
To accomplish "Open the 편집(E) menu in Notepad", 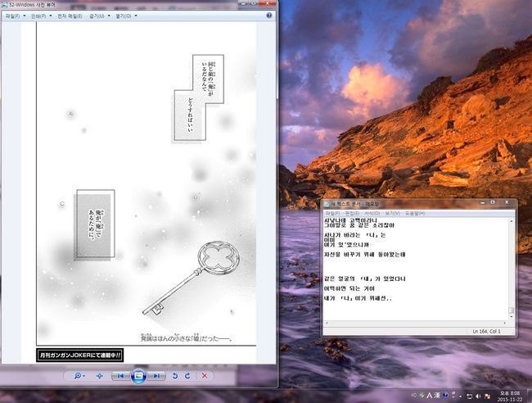I will point(352,213).
